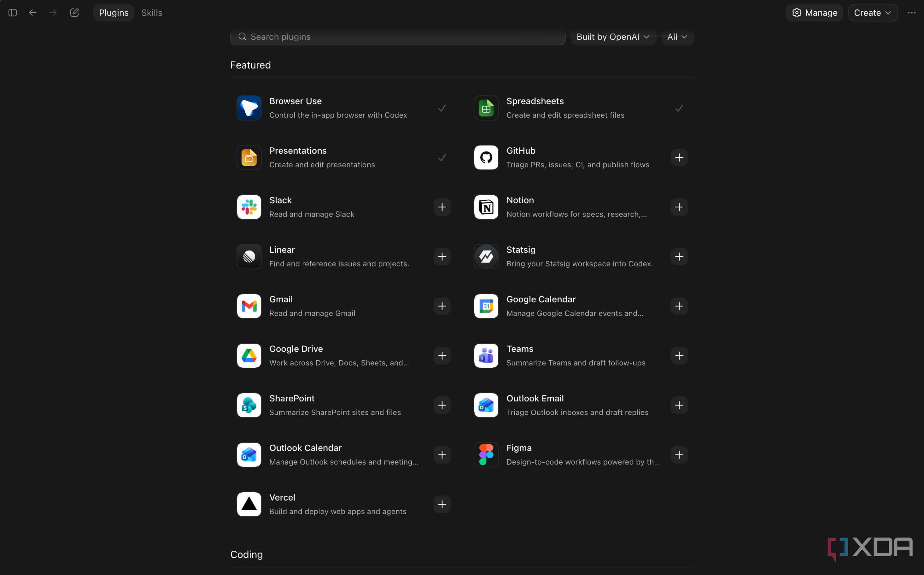Open the All category dropdown
The image size is (924, 575).
pos(677,37)
